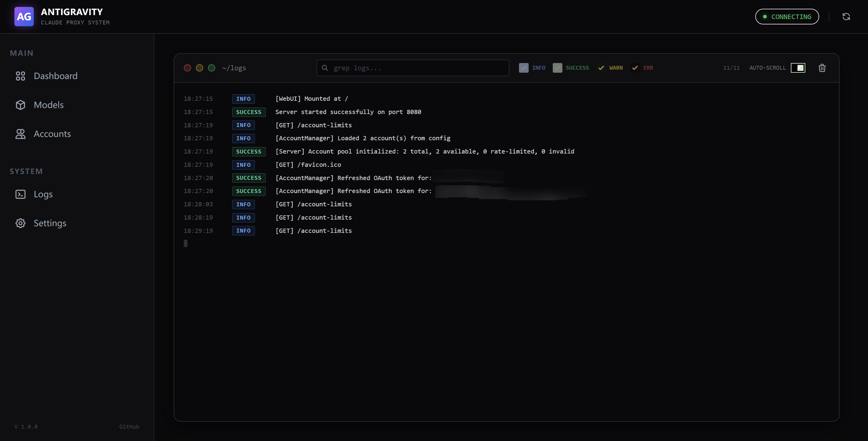Click the Logs terminal icon
868x441 pixels.
pyautogui.click(x=20, y=194)
